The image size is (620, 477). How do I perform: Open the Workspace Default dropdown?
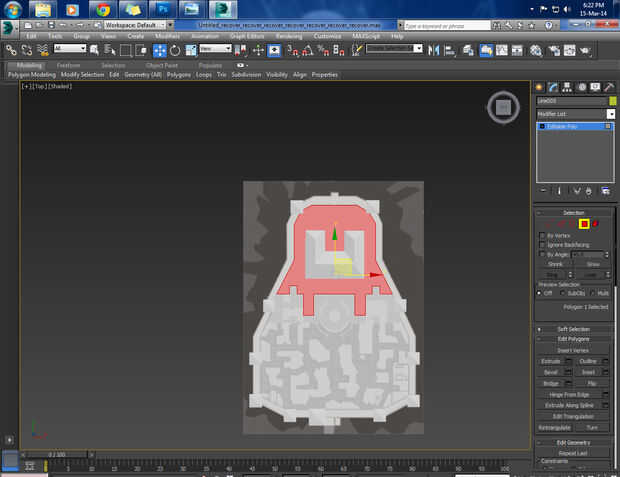(138, 24)
